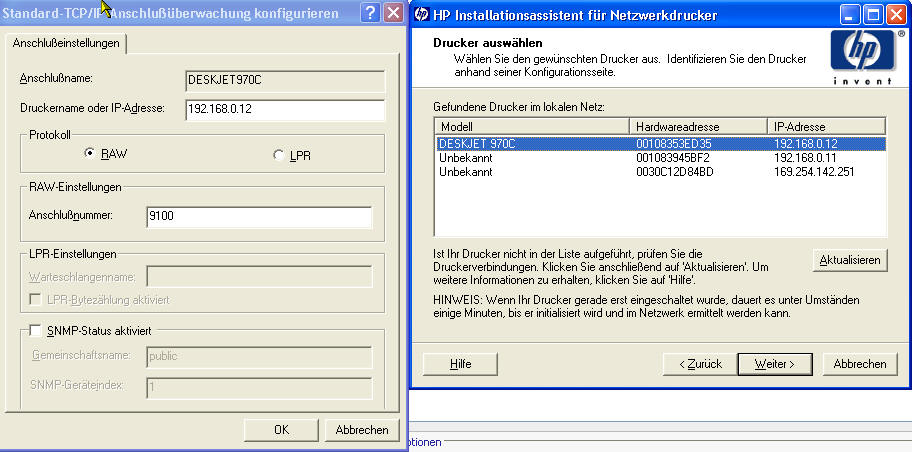Select the LPR protocol radio button
Viewport: 912px width, 452px height.
[279, 155]
